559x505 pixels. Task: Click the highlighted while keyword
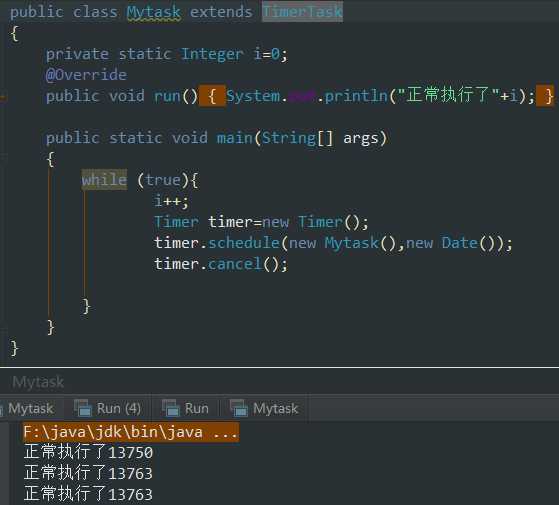104,180
